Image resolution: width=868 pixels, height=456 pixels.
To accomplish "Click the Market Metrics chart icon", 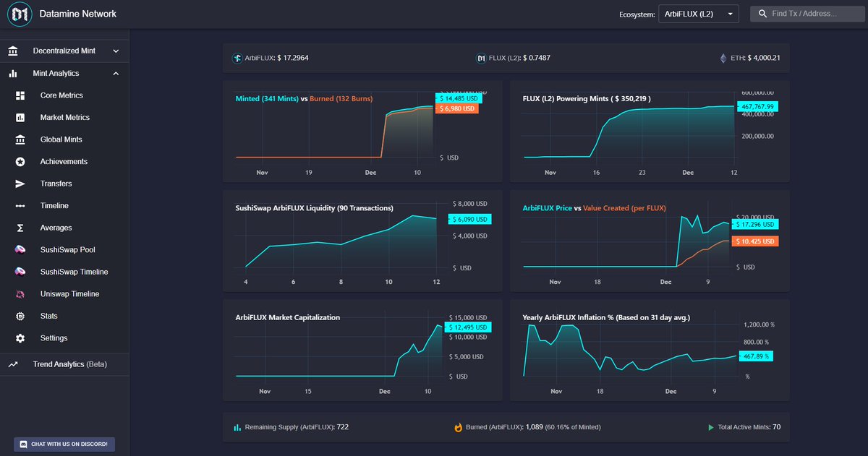I will click(x=20, y=118).
